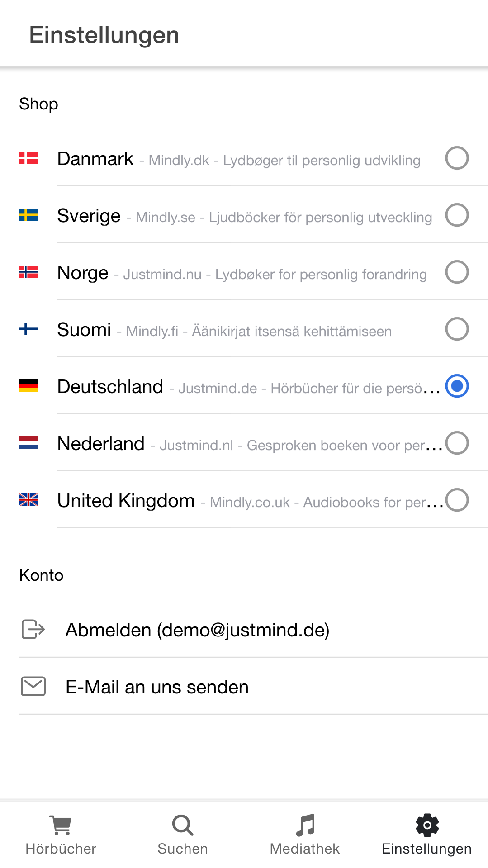
Task: Click the selected Deutschland radio button
Action: point(457,386)
